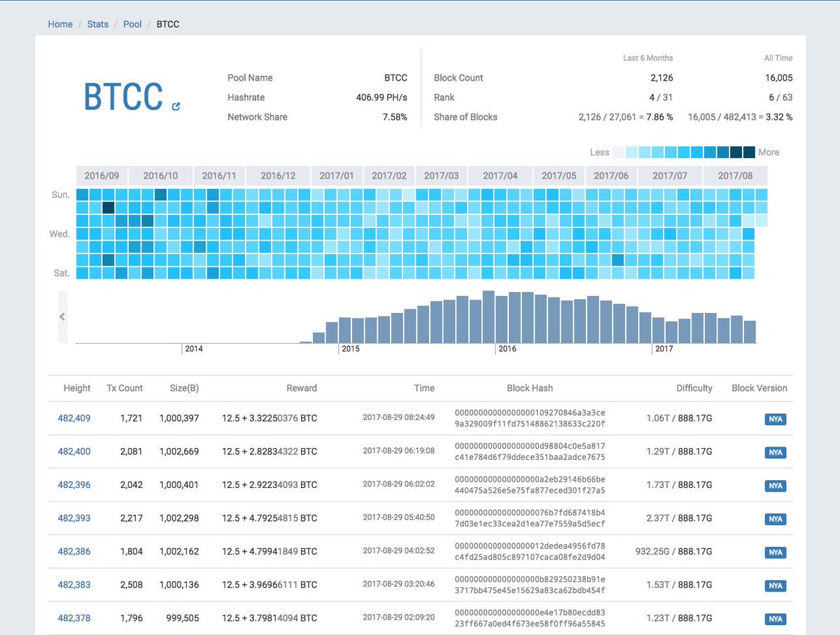Viewport: 840px width, 635px height.
Task: Click the Last 6 Months column label
Action: (648, 58)
